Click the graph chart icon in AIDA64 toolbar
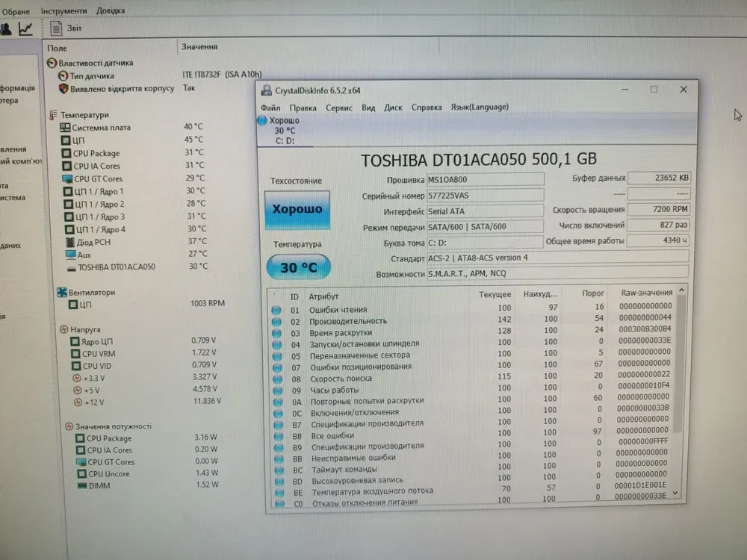 point(25,28)
